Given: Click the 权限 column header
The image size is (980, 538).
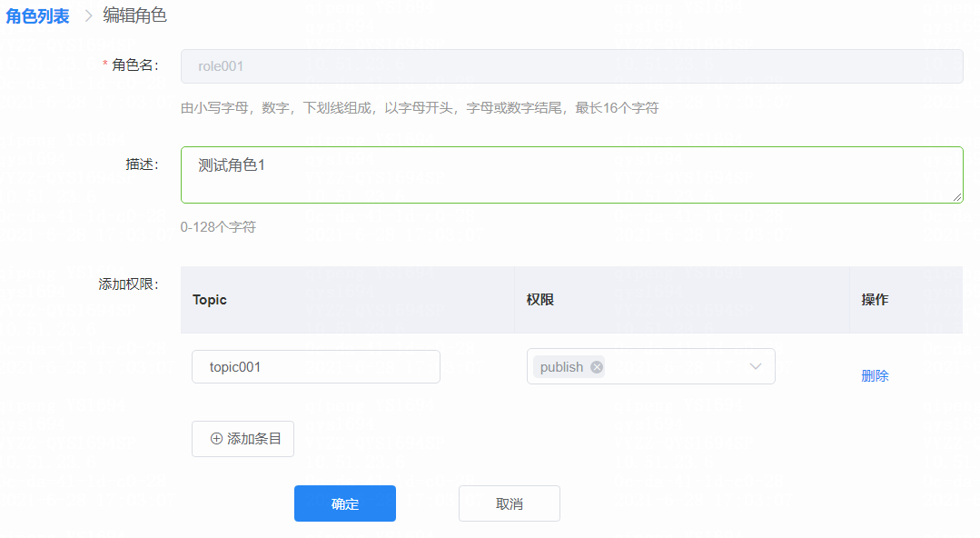Looking at the screenshot, I should pos(540,300).
